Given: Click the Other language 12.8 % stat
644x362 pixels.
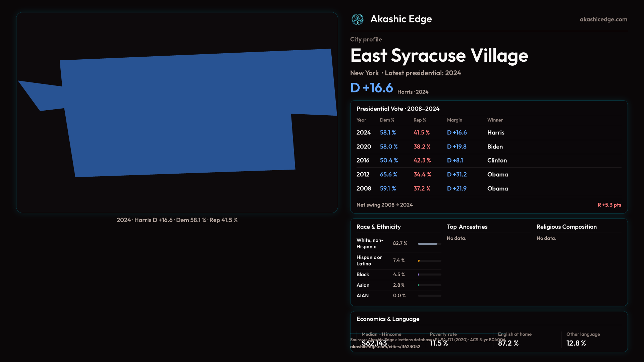Looking at the screenshot, I should (x=576, y=343).
